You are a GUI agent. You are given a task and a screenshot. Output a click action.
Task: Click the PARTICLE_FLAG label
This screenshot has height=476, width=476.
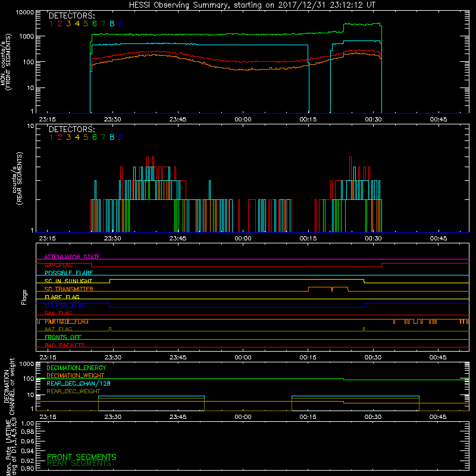click(x=67, y=321)
